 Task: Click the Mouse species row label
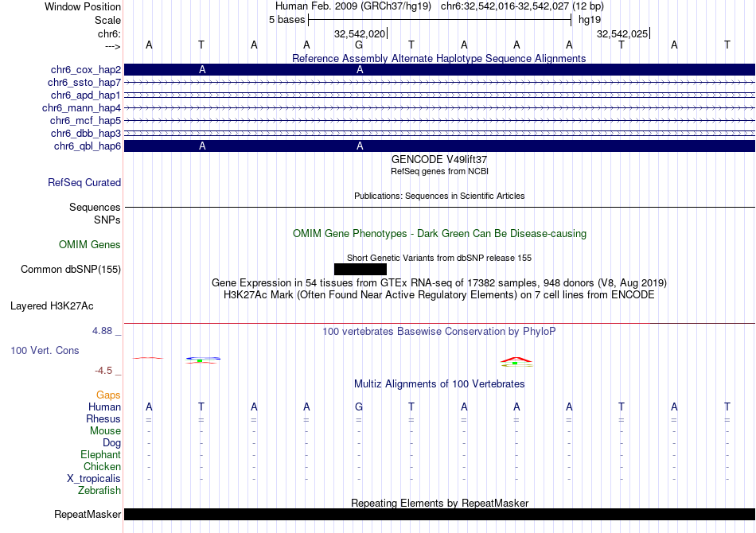[x=105, y=431]
